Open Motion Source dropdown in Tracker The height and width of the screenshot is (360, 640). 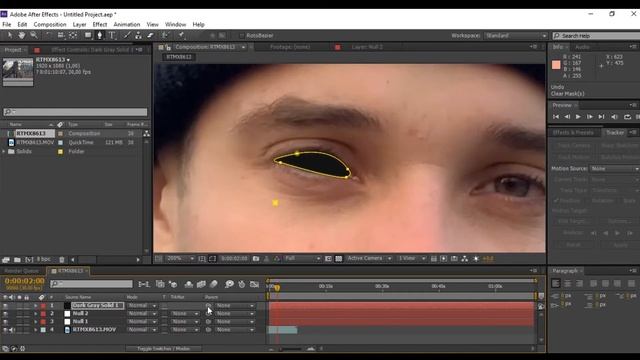coord(614,169)
